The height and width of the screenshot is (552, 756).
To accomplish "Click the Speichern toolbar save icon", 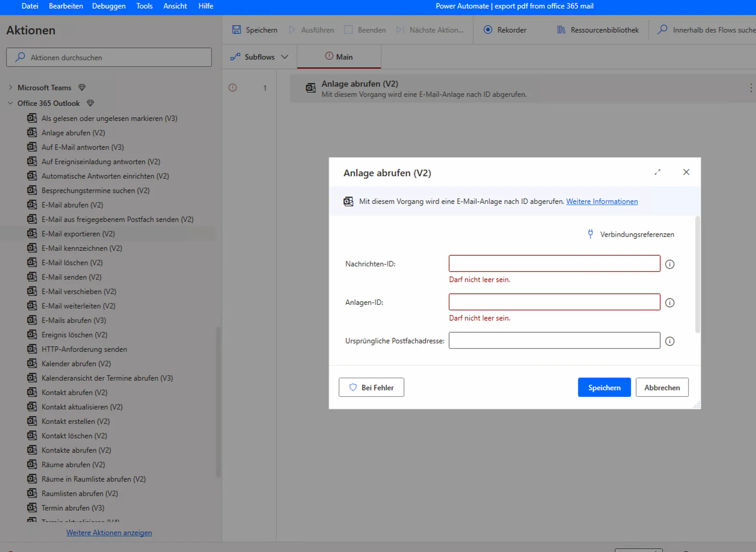I will point(236,30).
